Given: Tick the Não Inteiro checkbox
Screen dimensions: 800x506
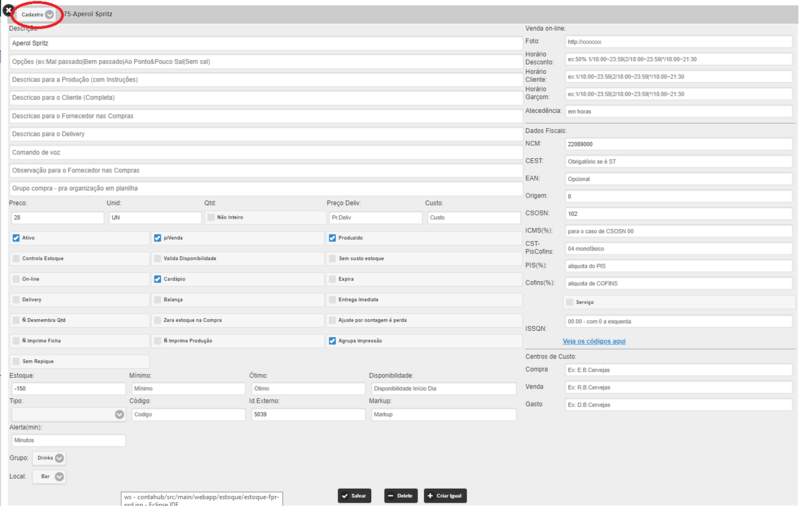Looking at the screenshot, I should click(x=211, y=217).
